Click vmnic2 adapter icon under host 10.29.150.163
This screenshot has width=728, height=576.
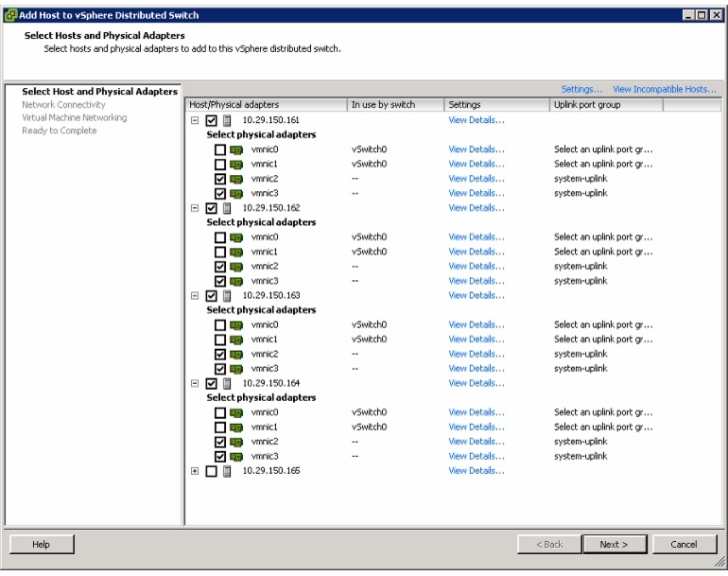(236, 355)
